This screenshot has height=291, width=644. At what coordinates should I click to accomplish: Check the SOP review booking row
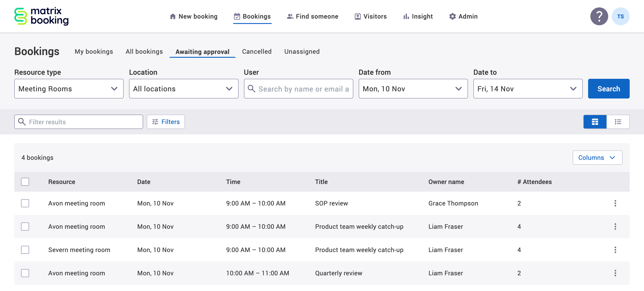point(25,203)
